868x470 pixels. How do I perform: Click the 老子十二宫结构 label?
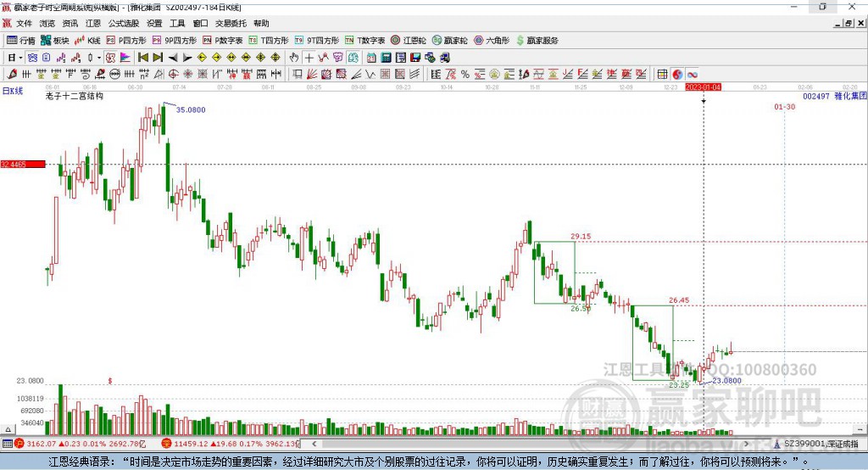click(75, 96)
